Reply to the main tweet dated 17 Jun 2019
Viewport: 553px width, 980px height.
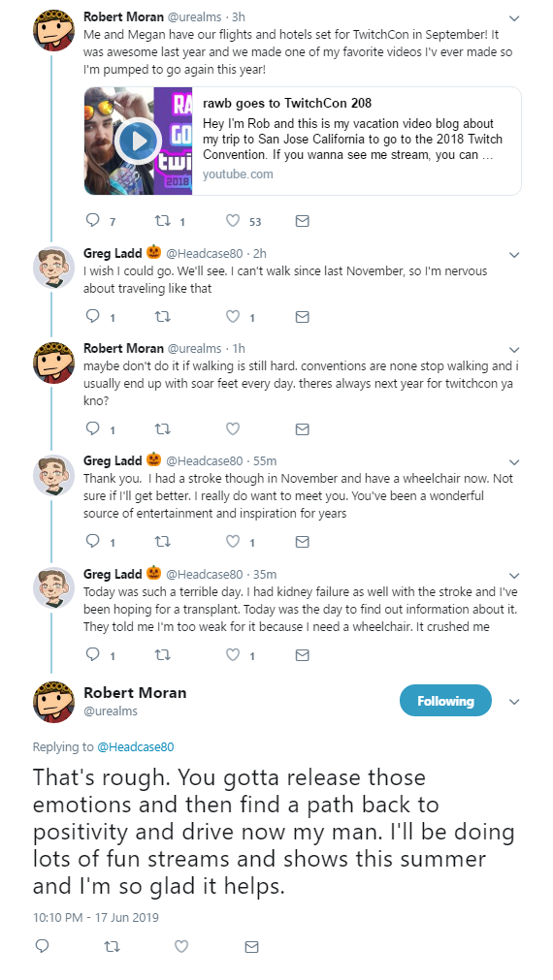(x=42, y=946)
